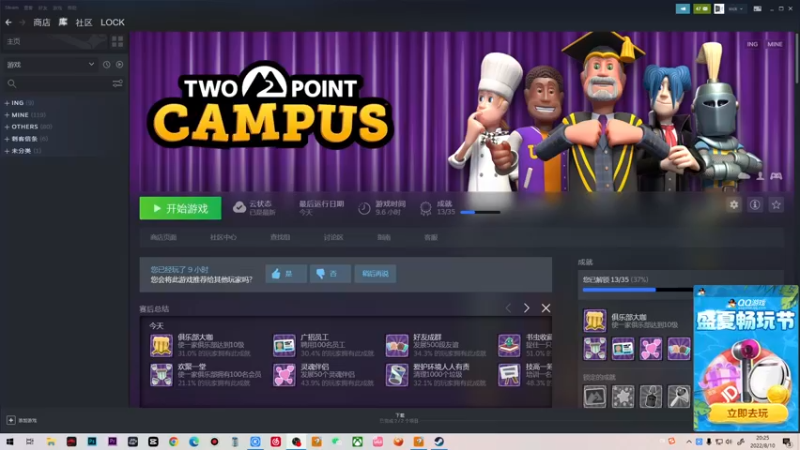Click the taskbar clock showing 20:25

(763, 441)
